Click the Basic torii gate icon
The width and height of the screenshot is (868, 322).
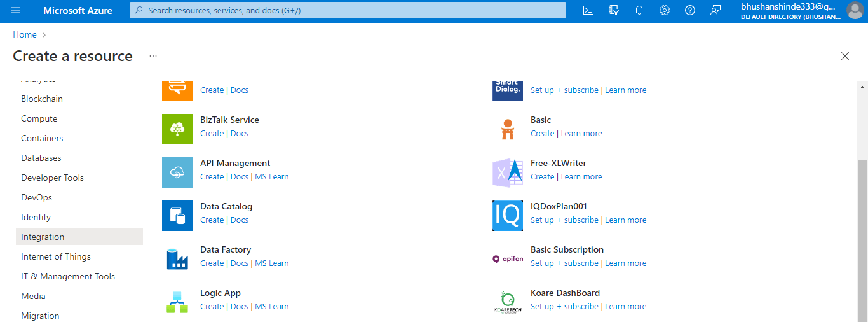(x=508, y=129)
